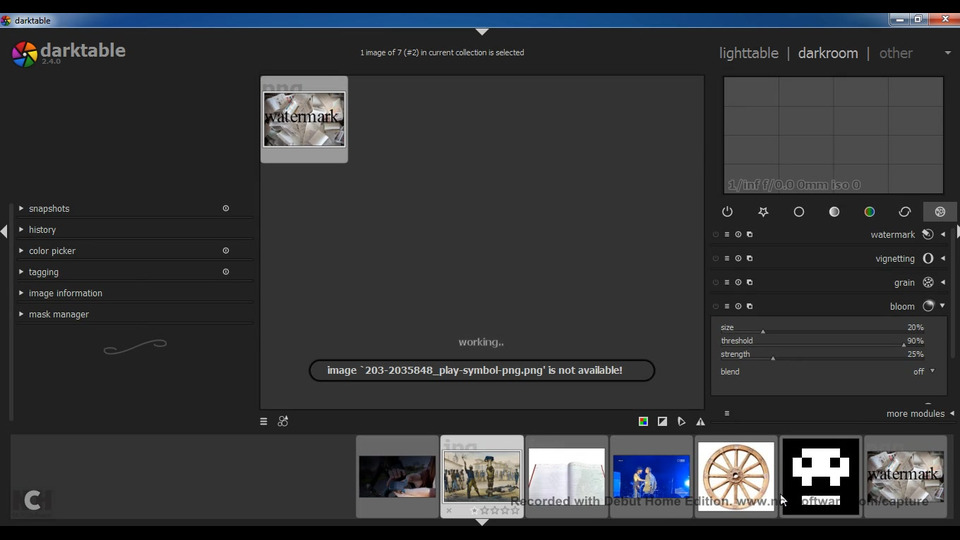
Task: Click the watermark reset parameters icon
Action: click(738, 235)
